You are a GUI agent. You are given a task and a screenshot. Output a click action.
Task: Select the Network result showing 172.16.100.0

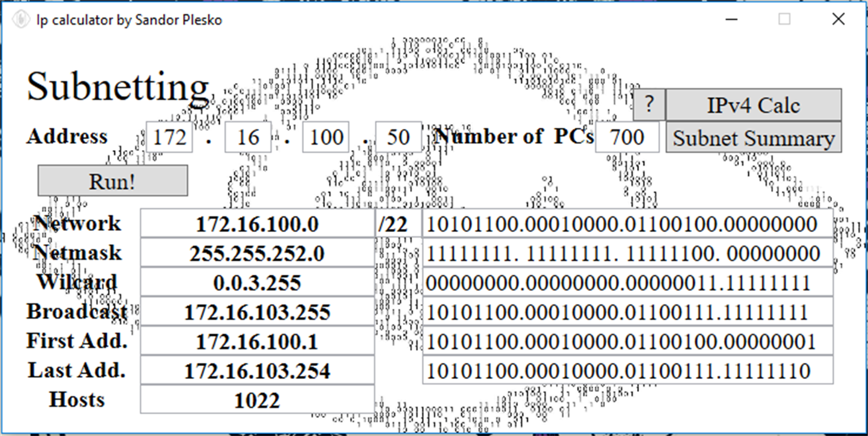point(257,224)
